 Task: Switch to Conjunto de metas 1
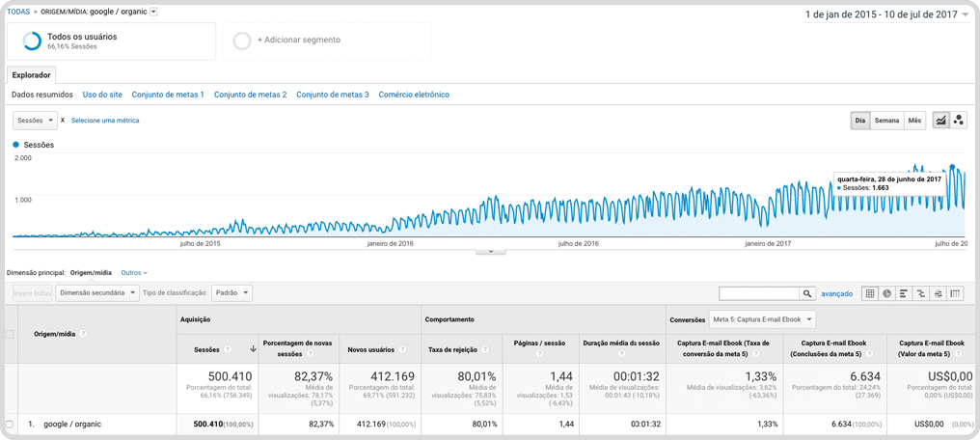168,95
